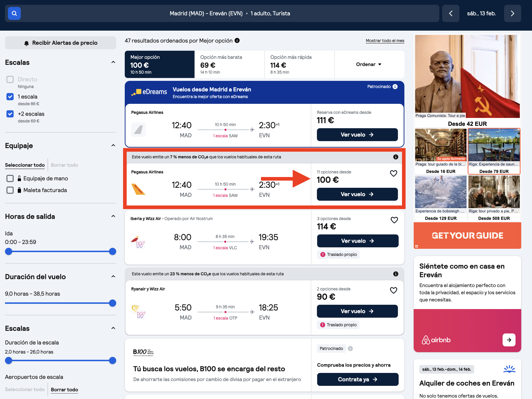This screenshot has width=532, height=399.
Task: Open the Mostrar todo el mes link
Action: click(385, 41)
